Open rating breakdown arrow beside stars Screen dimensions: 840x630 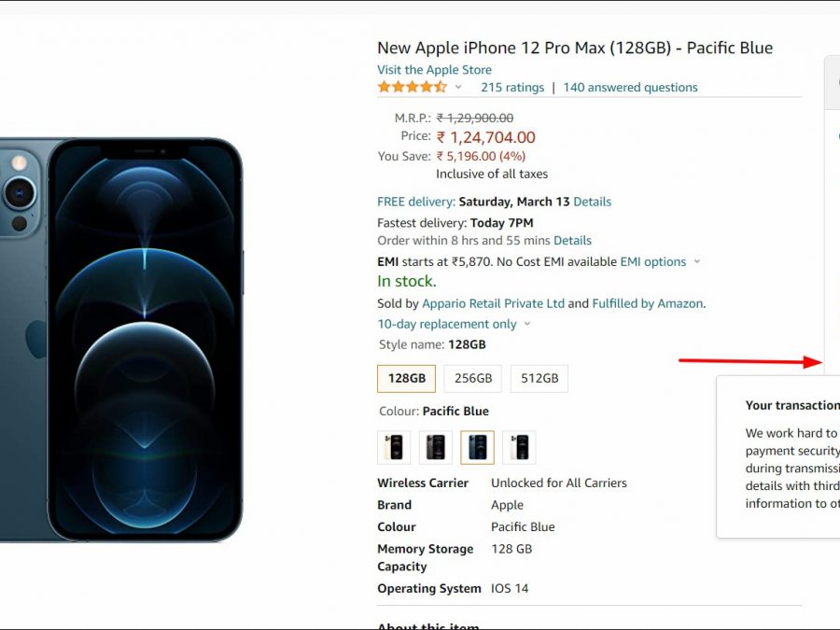pos(458,88)
